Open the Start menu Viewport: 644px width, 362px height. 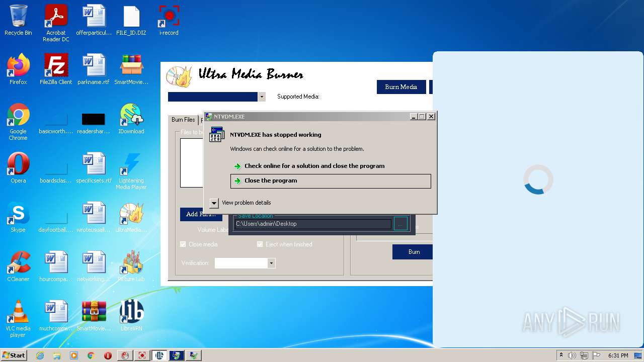coord(14,355)
